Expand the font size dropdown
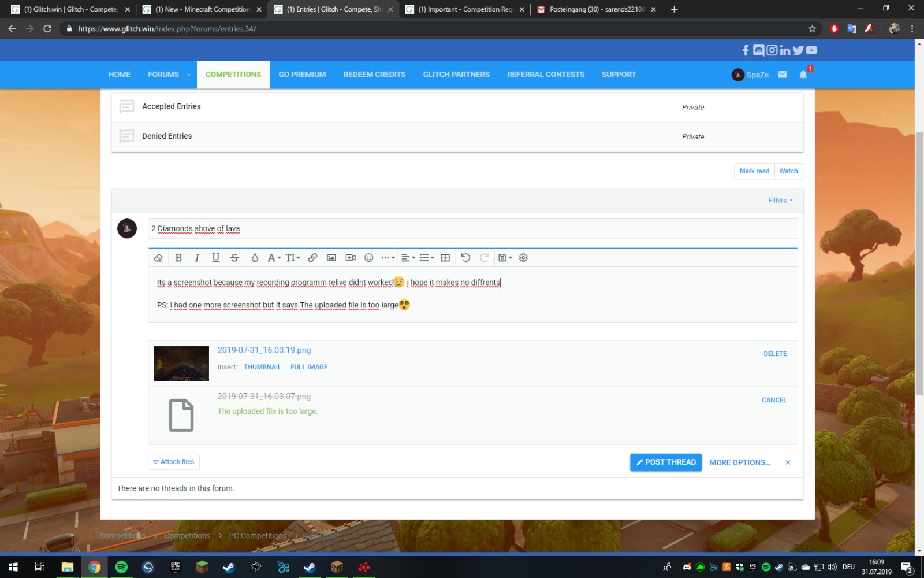924x578 pixels. [x=293, y=258]
